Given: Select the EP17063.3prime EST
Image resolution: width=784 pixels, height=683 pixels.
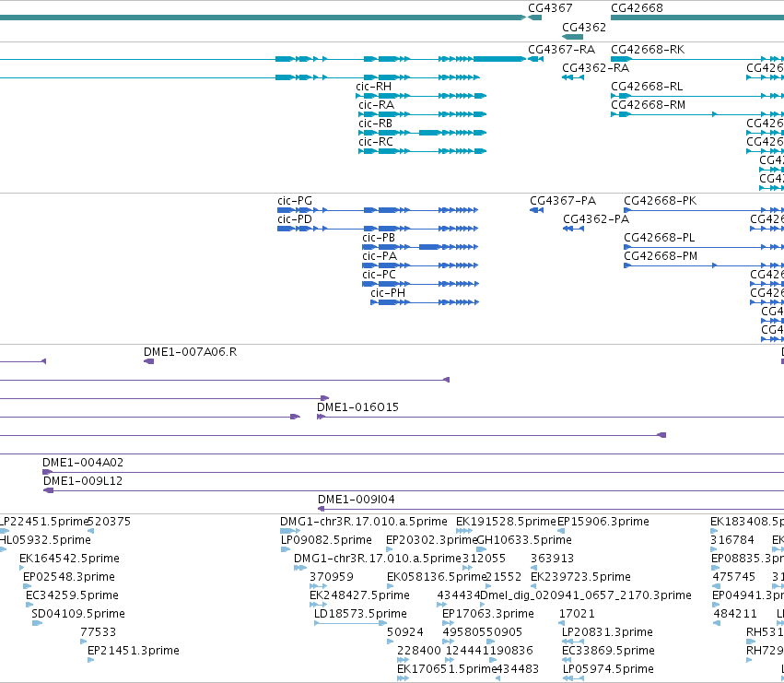Looking at the screenshot, I should click(x=449, y=623).
